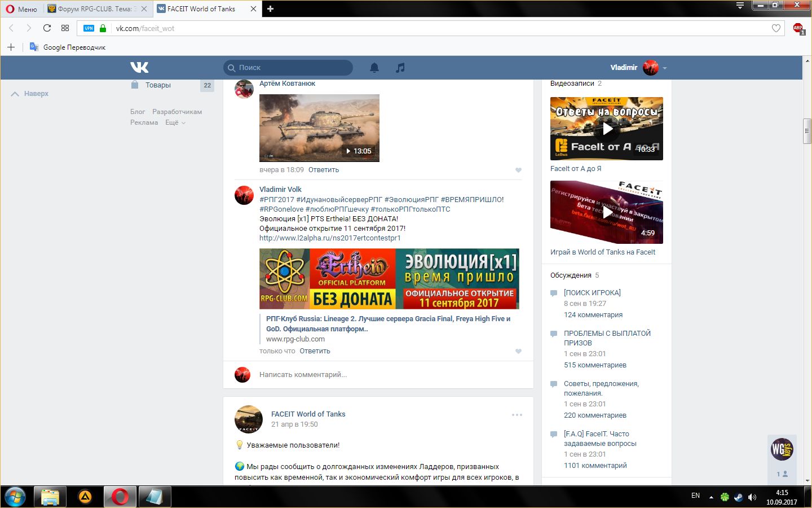Go forward to the next page
Image resolution: width=812 pixels, height=508 pixels.
(29, 28)
